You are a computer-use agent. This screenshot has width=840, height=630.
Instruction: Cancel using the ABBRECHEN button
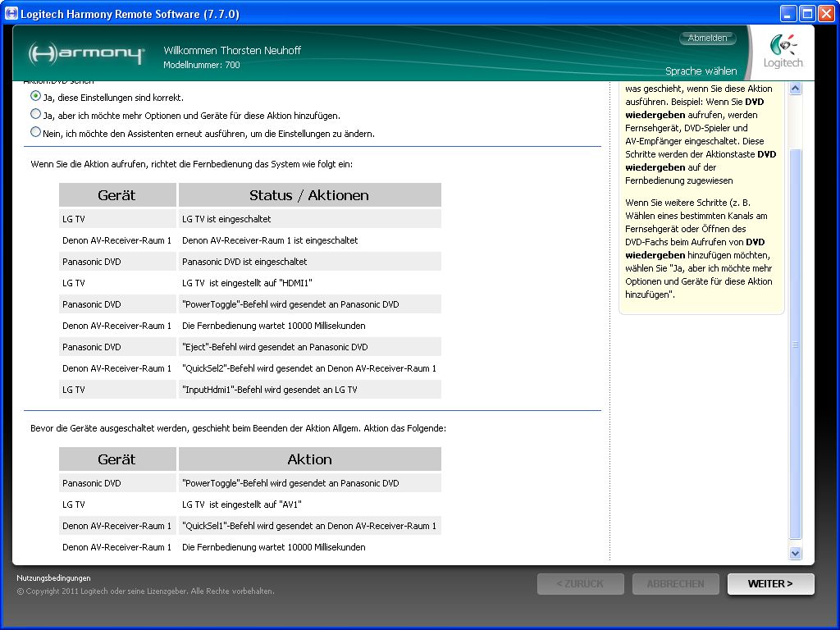click(676, 584)
